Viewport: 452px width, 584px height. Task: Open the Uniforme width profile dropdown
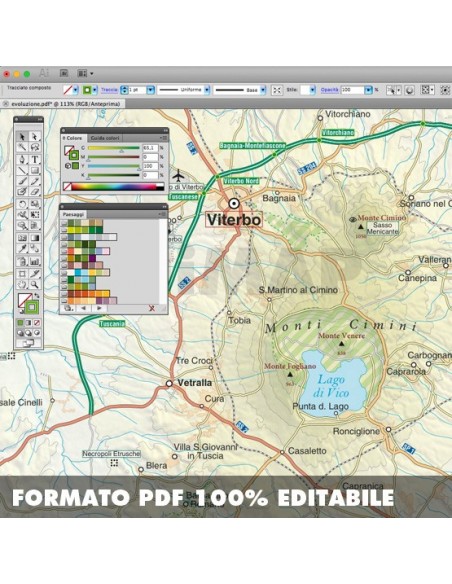[207, 90]
